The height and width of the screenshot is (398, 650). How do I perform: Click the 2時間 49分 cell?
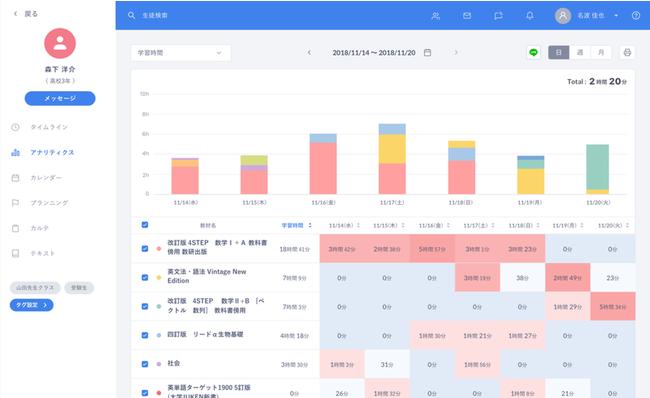[568, 278]
